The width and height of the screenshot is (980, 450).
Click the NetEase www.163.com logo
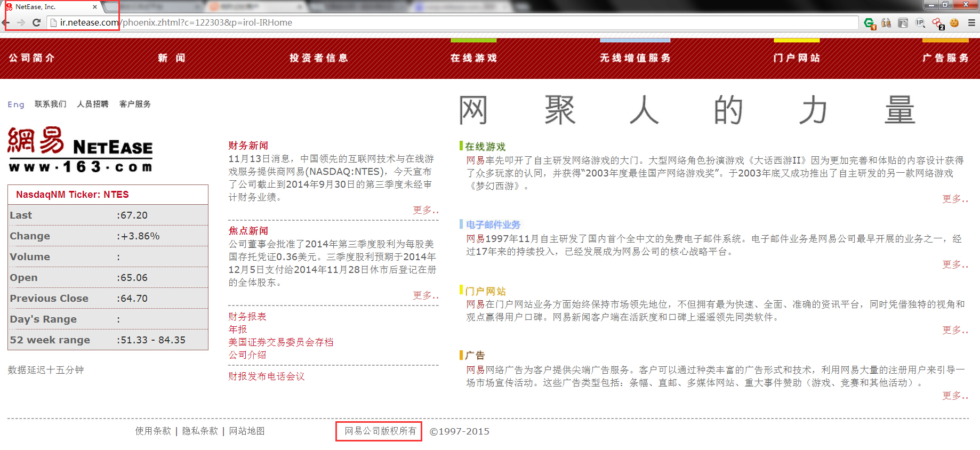(81, 149)
